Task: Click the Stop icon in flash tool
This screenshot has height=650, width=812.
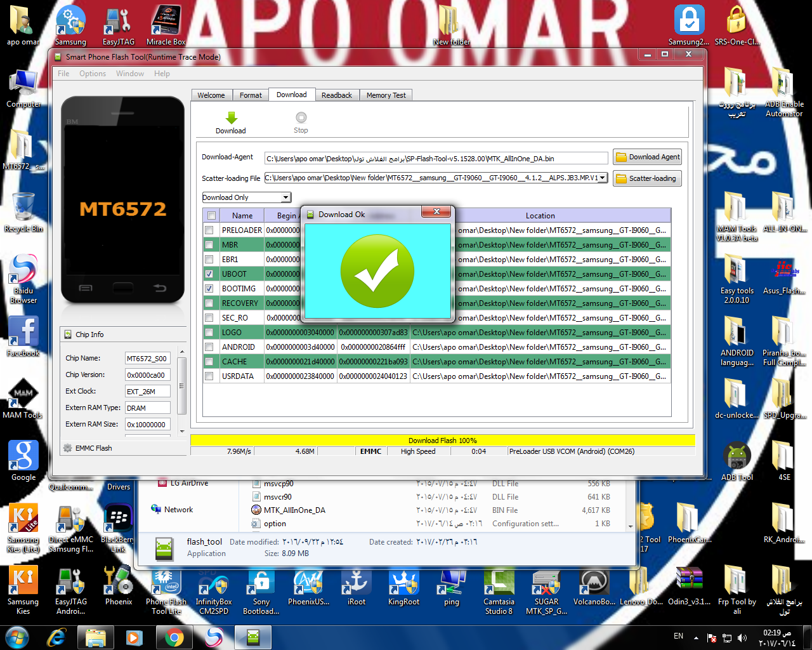Action: pyautogui.click(x=301, y=117)
